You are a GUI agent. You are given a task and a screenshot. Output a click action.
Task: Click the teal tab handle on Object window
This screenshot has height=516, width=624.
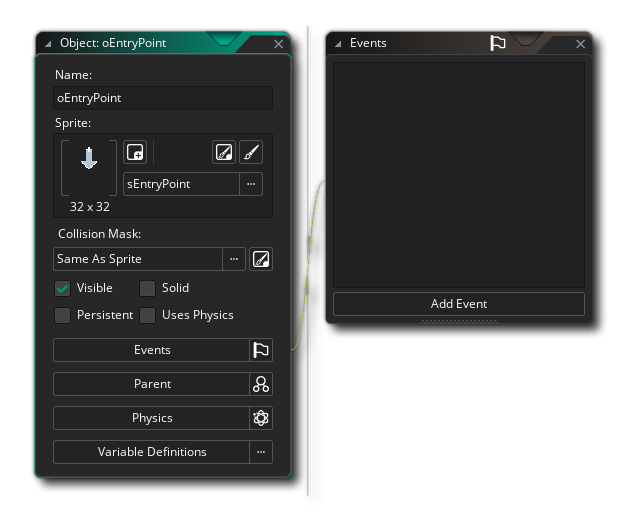[224, 39]
